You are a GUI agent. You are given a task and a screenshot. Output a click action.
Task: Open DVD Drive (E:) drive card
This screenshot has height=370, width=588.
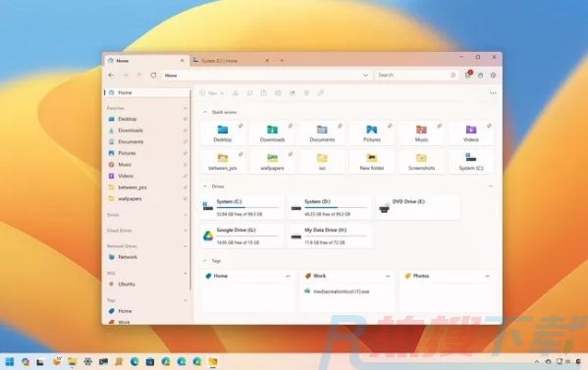pos(418,207)
